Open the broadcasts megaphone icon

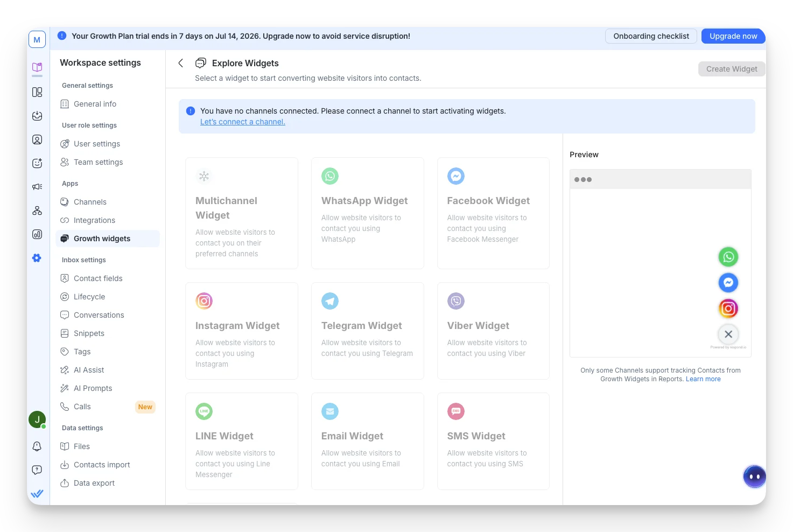(37, 187)
